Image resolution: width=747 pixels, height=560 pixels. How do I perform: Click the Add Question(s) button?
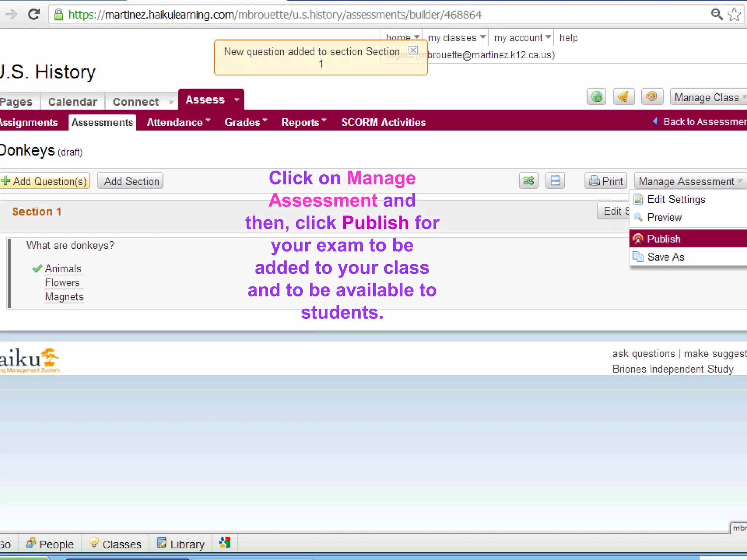pyautogui.click(x=44, y=181)
